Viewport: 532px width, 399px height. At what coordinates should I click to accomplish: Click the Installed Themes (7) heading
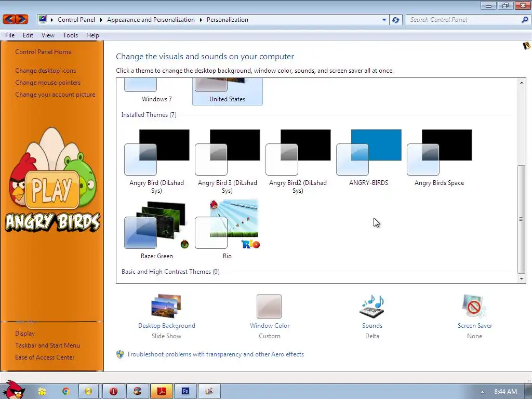(x=149, y=115)
